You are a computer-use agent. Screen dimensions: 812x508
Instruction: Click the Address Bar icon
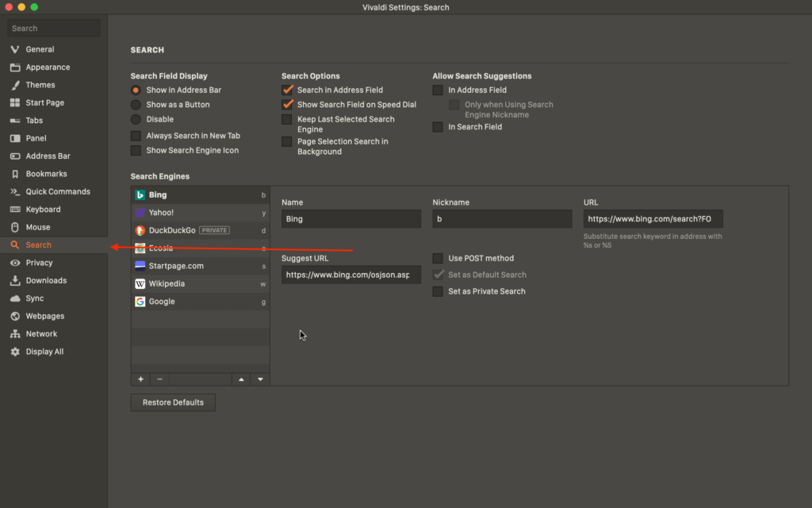15,156
